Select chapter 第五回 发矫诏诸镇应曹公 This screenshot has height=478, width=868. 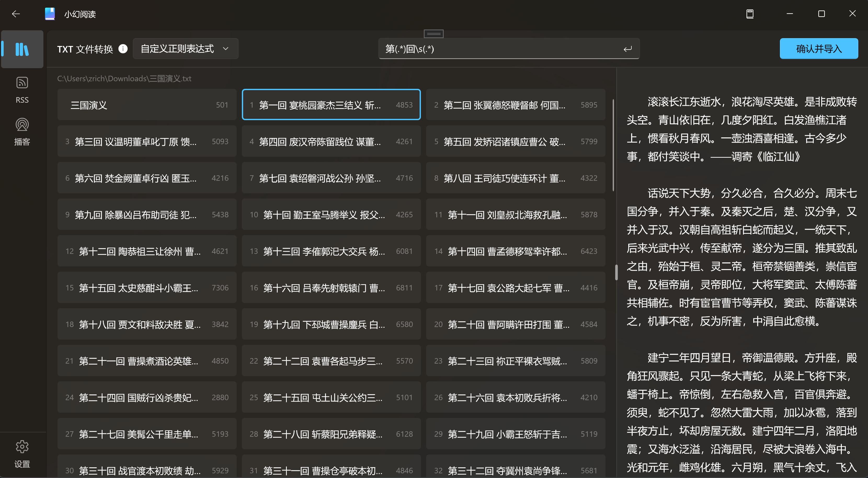coord(516,141)
